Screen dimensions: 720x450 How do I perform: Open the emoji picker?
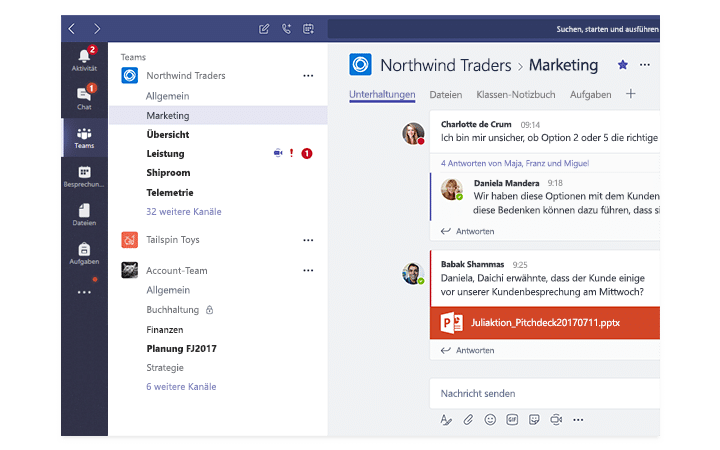click(490, 420)
